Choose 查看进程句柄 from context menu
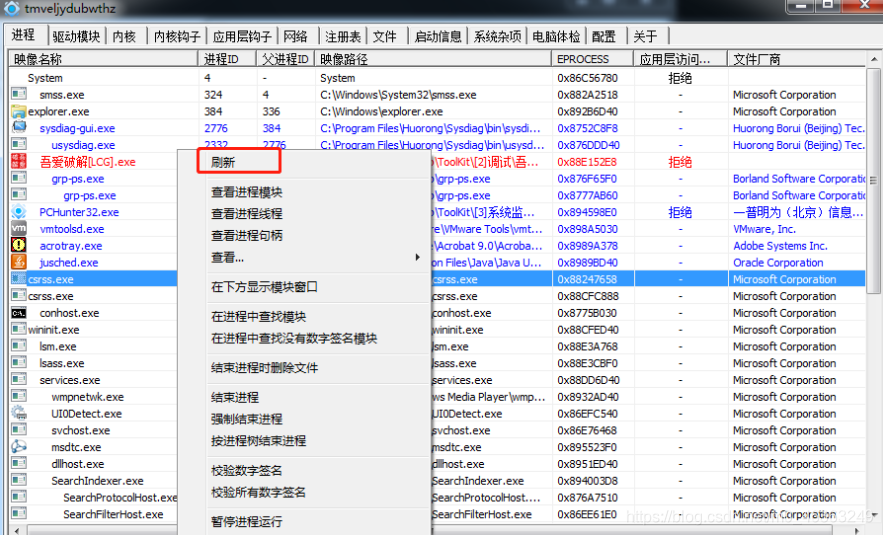 247,235
